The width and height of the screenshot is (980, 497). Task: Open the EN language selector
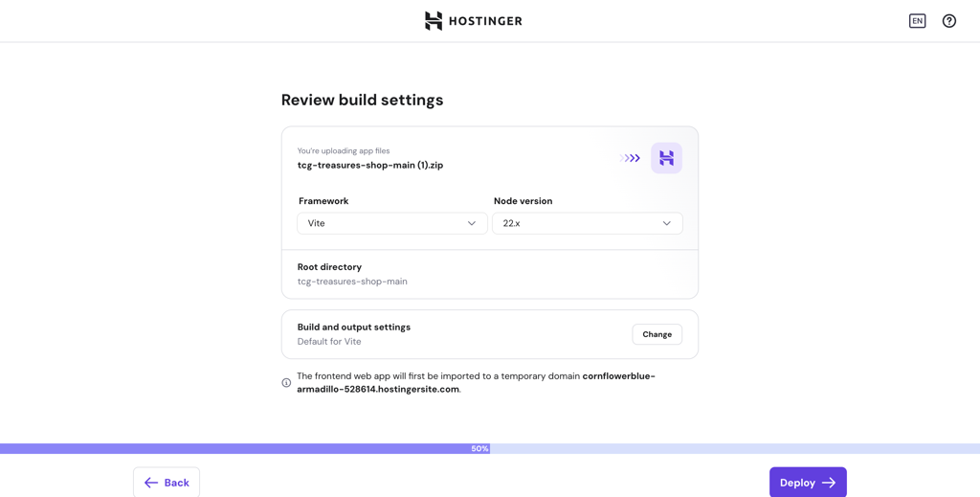pos(917,21)
